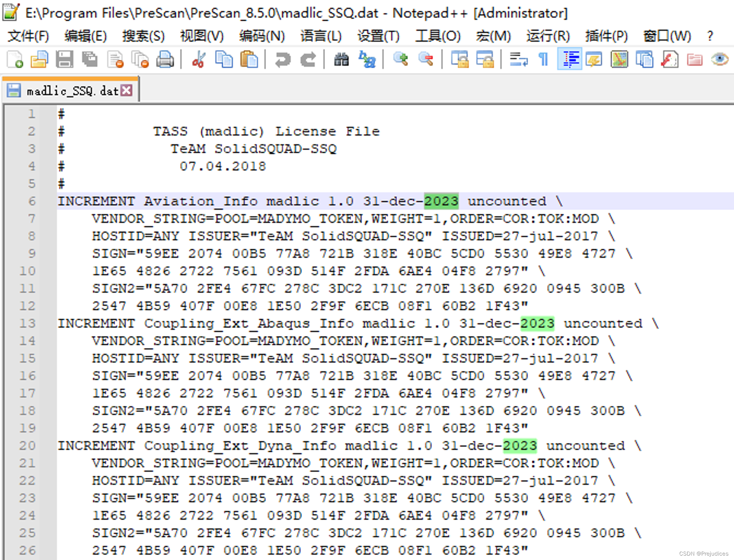Viewport: 734px width, 560px height.
Task: Open Find with the binoculars icon
Action: [x=341, y=59]
